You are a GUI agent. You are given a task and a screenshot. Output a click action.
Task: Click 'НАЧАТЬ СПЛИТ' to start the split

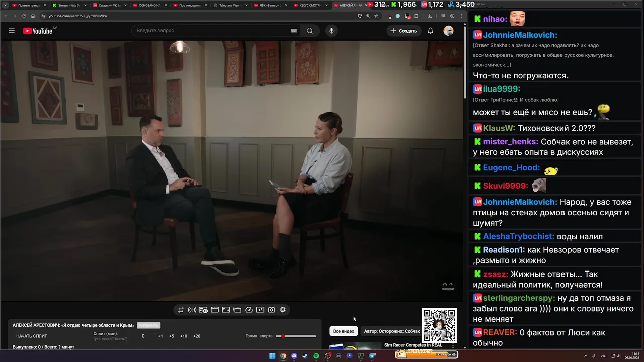(x=32, y=336)
